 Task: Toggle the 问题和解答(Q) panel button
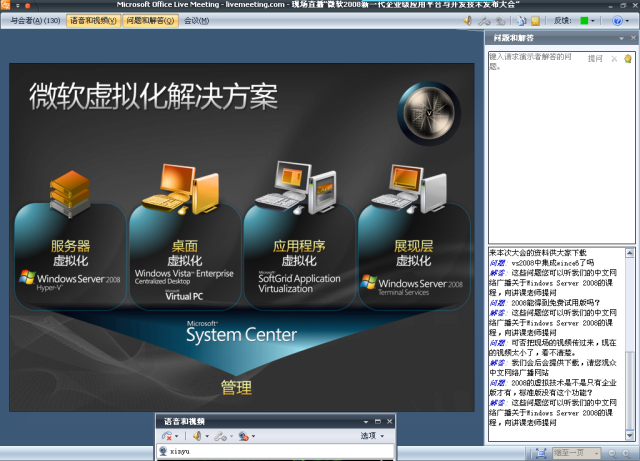tap(151, 20)
